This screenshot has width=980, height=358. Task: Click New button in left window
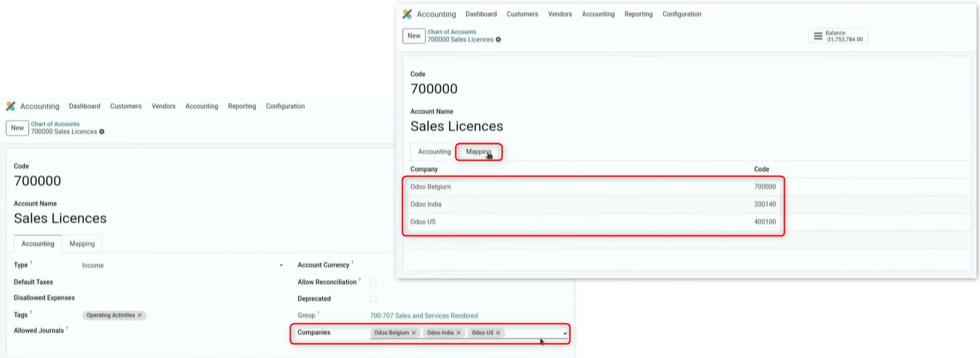pyautogui.click(x=17, y=128)
